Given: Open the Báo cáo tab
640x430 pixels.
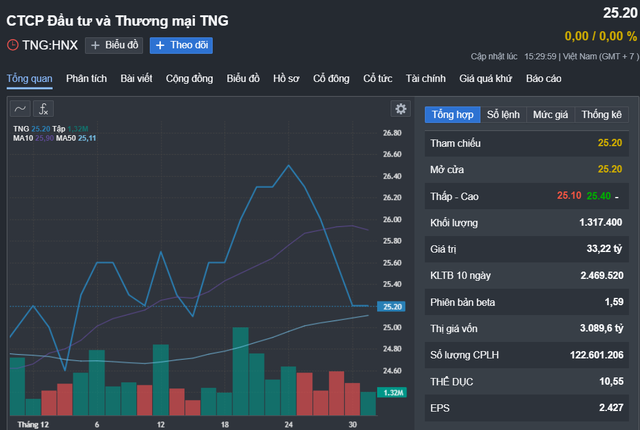Looking at the screenshot, I should (x=543, y=78).
